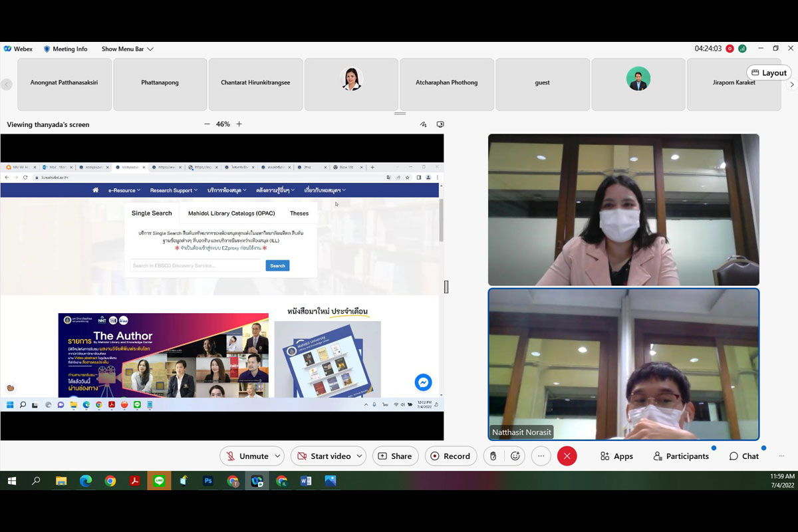Image resolution: width=798 pixels, height=532 pixels.
Task: Expand the Show Menu Bar dropdown
Action: click(150, 49)
